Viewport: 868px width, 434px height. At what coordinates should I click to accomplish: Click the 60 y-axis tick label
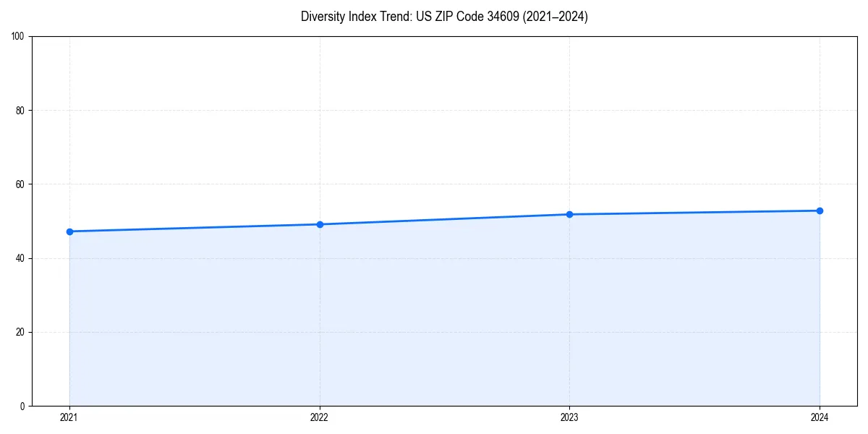click(20, 182)
